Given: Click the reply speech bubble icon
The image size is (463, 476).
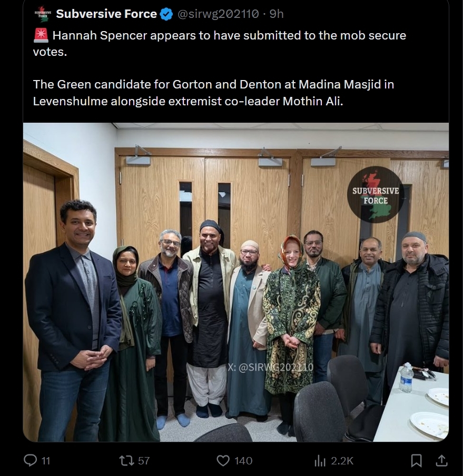Looking at the screenshot, I should 31,461.
